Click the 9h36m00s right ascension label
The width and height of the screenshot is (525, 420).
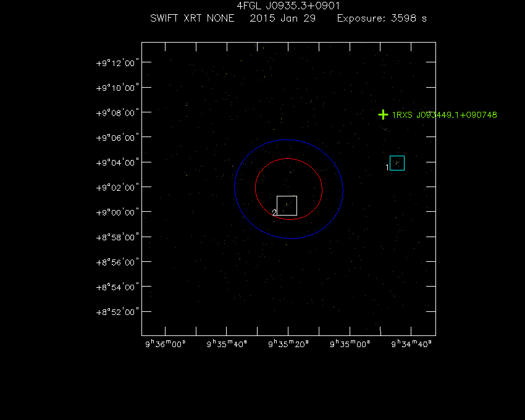[x=166, y=344]
